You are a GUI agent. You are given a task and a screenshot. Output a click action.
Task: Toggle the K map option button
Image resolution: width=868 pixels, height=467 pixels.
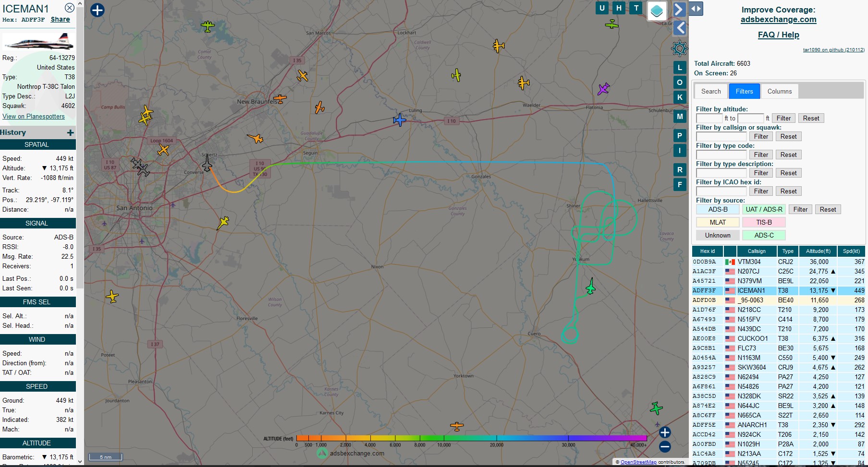click(x=680, y=97)
